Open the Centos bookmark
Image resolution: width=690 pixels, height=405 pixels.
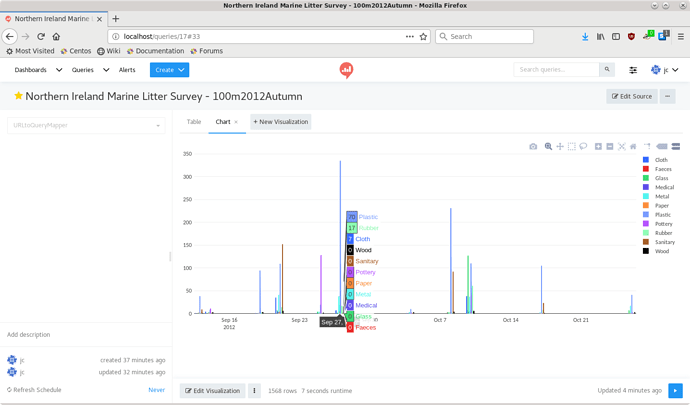[x=76, y=51]
